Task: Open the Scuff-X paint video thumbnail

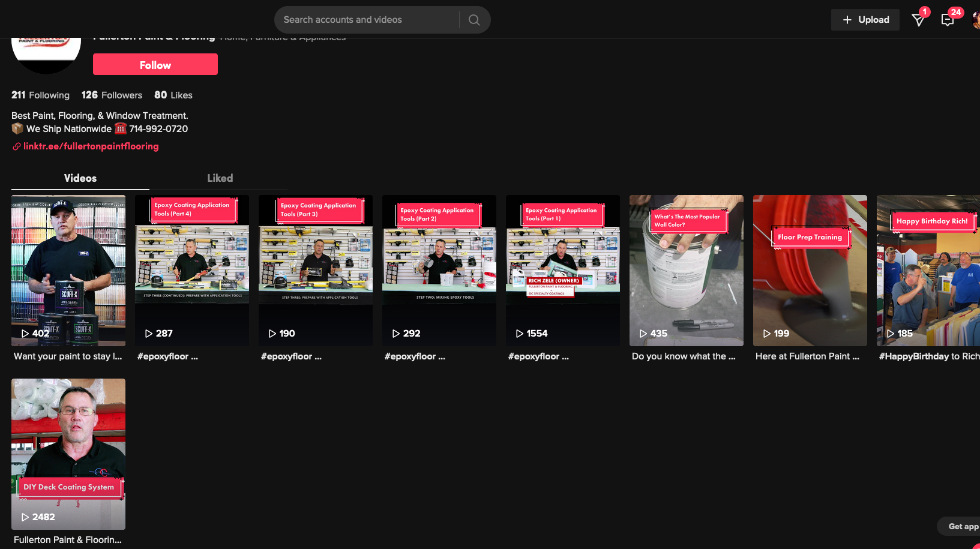Action: tap(68, 271)
